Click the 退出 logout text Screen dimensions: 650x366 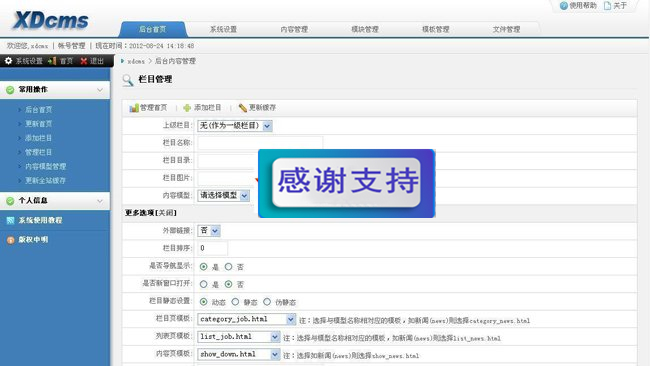pyautogui.click(x=97, y=61)
